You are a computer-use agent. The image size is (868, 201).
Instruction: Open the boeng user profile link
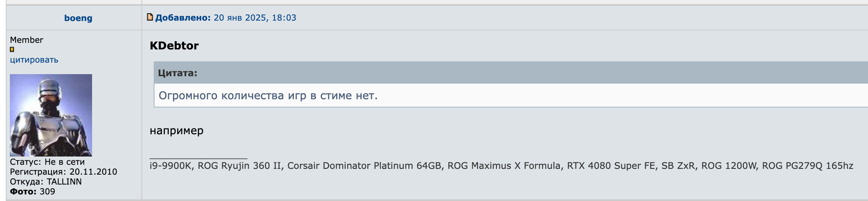[x=78, y=18]
